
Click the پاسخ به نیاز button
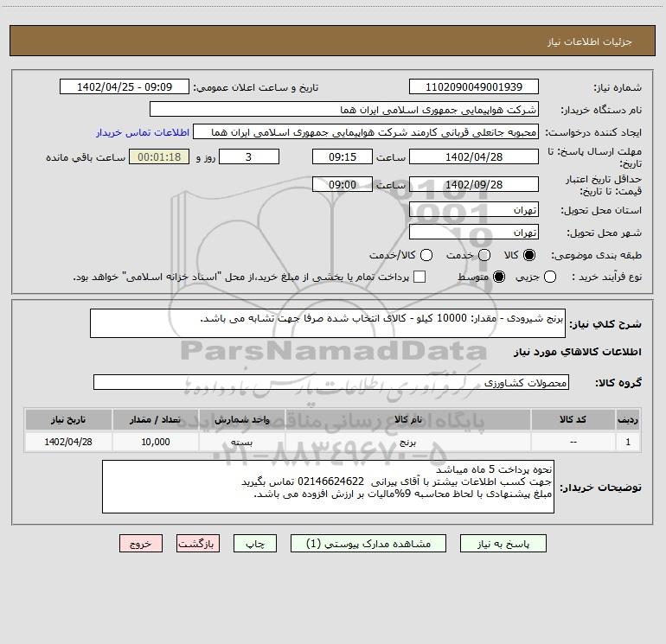[x=503, y=544]
